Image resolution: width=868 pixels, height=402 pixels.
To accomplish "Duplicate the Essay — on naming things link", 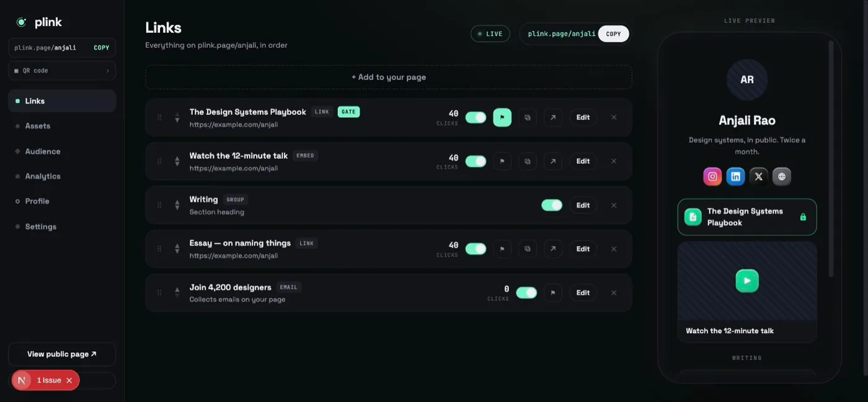I will click(x=528, y=249).
